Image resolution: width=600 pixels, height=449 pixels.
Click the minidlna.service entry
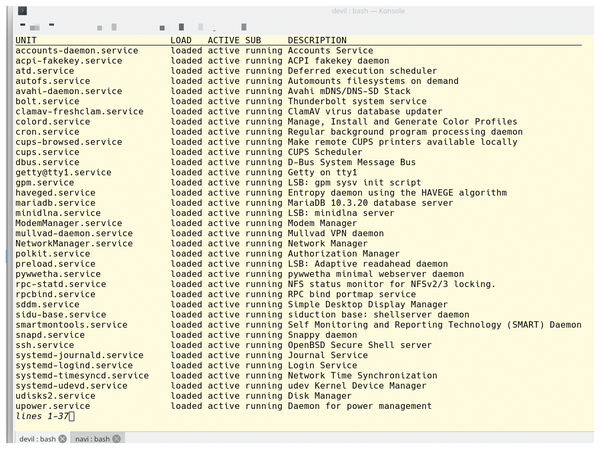tap(58, 213)
